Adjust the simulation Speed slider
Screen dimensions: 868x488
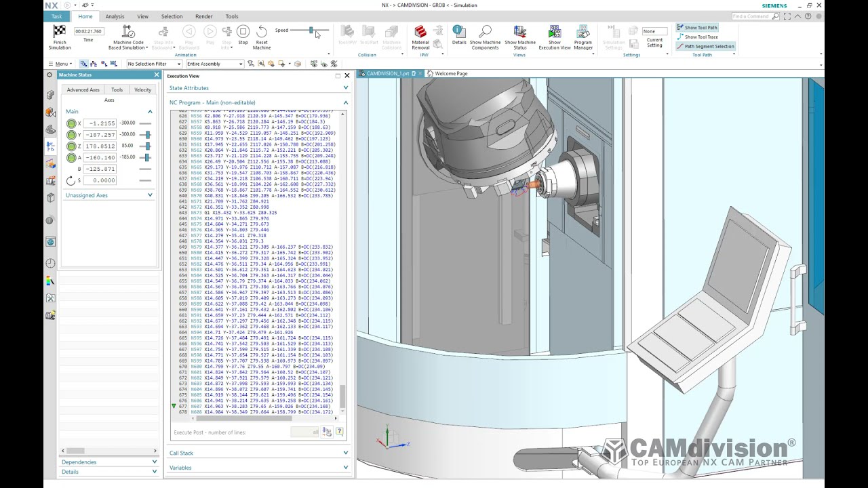tap(311, 30)
